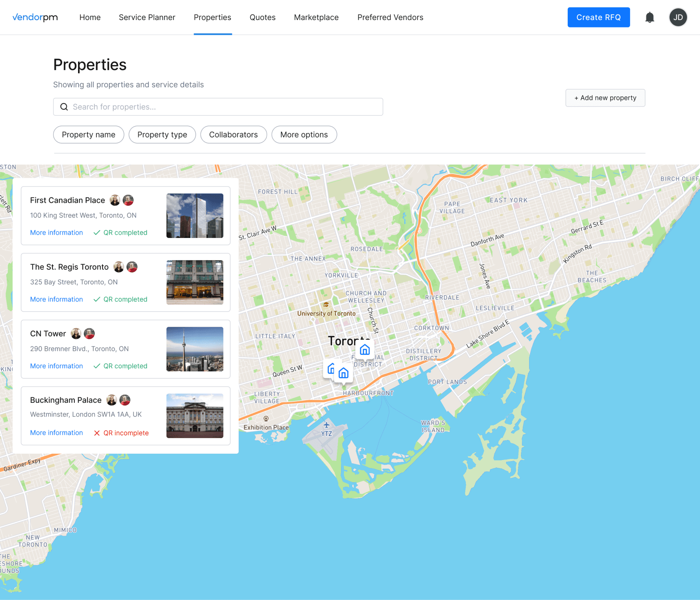700x600 pixels.
Task: Click second collaborator avatar on CN Tower
Action: (89, 333)
